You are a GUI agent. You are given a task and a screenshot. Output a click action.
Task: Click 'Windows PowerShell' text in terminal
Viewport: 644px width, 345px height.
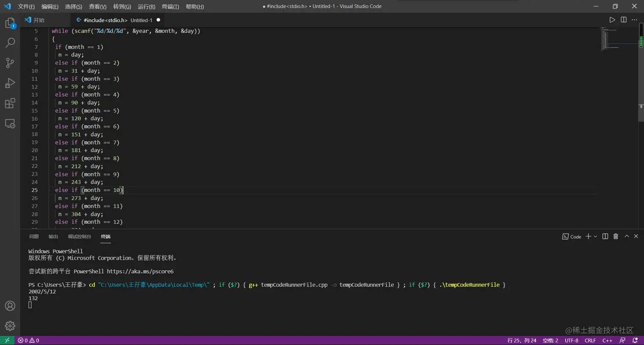tap(56, 251)
